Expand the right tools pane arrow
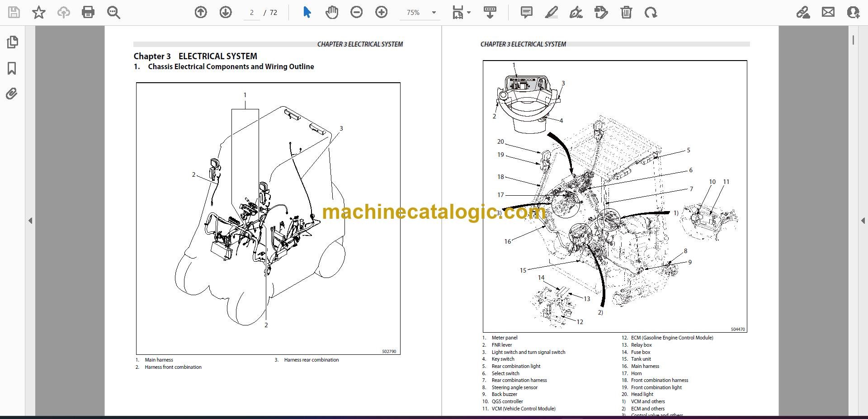 click(863, 221)
